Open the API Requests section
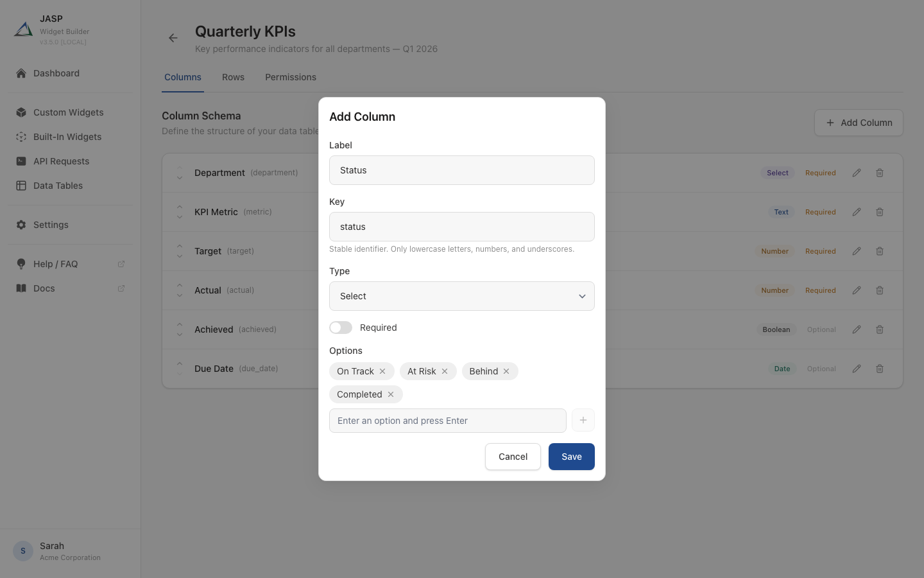Screen dimensions: 924x578 [x=61, y=161]
